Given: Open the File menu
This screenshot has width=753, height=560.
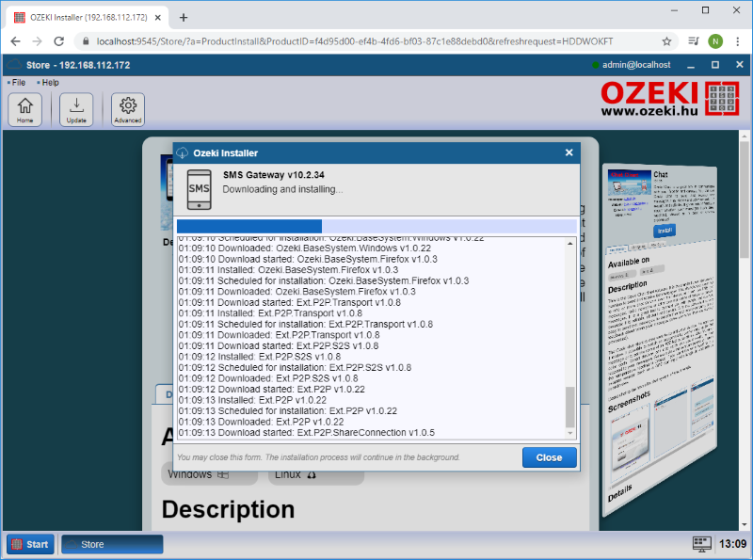Looking at the screenshot, I should 18,83.
